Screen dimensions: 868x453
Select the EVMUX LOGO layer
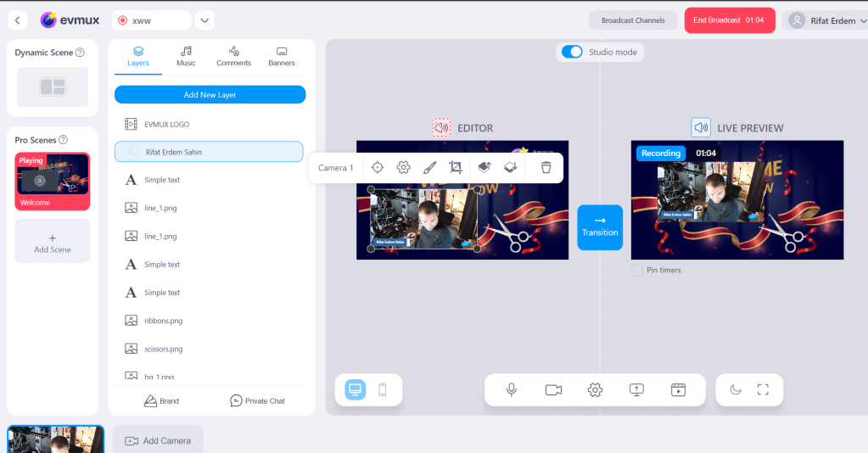coord(210,124)
